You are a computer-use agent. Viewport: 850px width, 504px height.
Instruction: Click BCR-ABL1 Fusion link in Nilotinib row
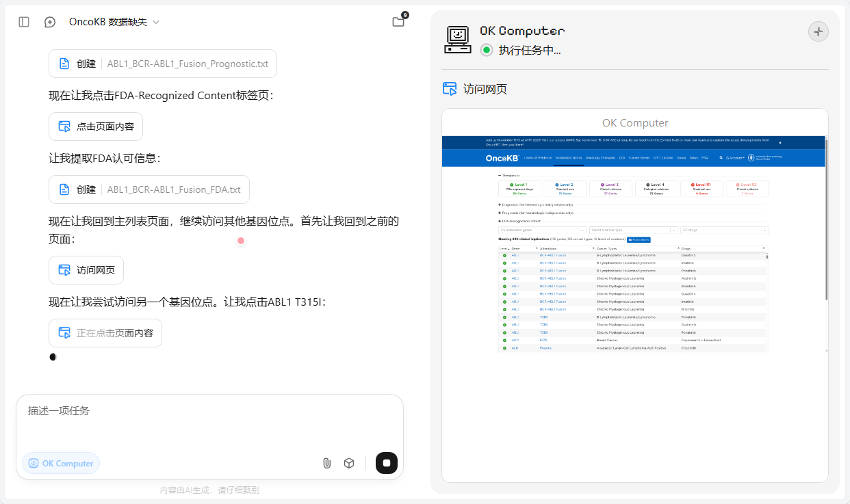[553, 309]
